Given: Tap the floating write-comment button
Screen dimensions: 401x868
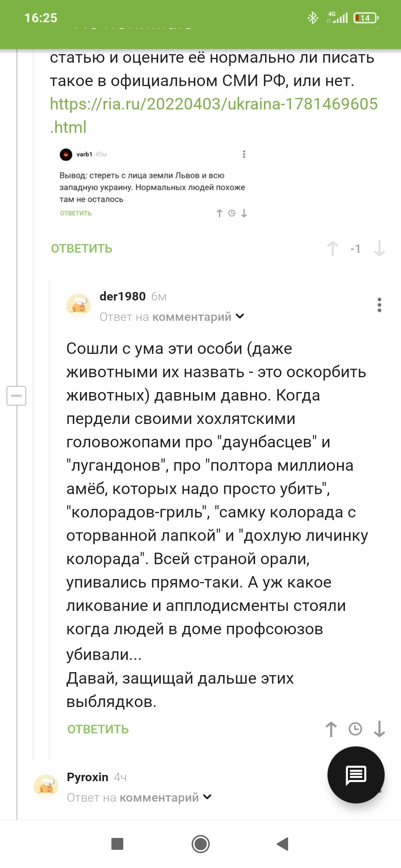Looking at the screenshot, I should tap(356, 775).
